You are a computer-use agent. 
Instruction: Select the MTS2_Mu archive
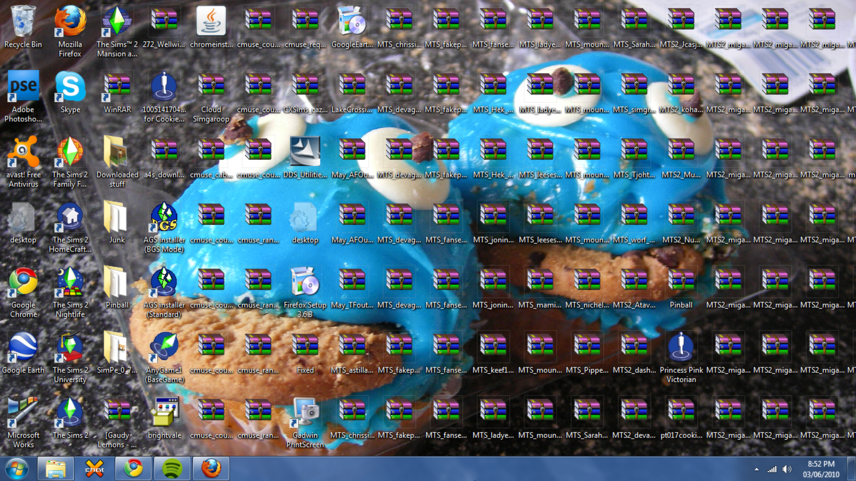pos(680,157)
